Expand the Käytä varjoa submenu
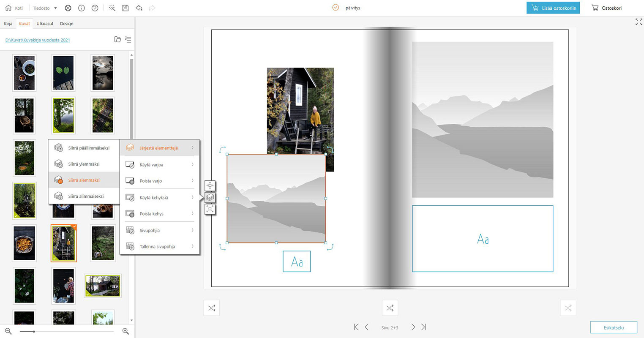The image size is (644, 338). pyautogui.click(x=160, y=165)
